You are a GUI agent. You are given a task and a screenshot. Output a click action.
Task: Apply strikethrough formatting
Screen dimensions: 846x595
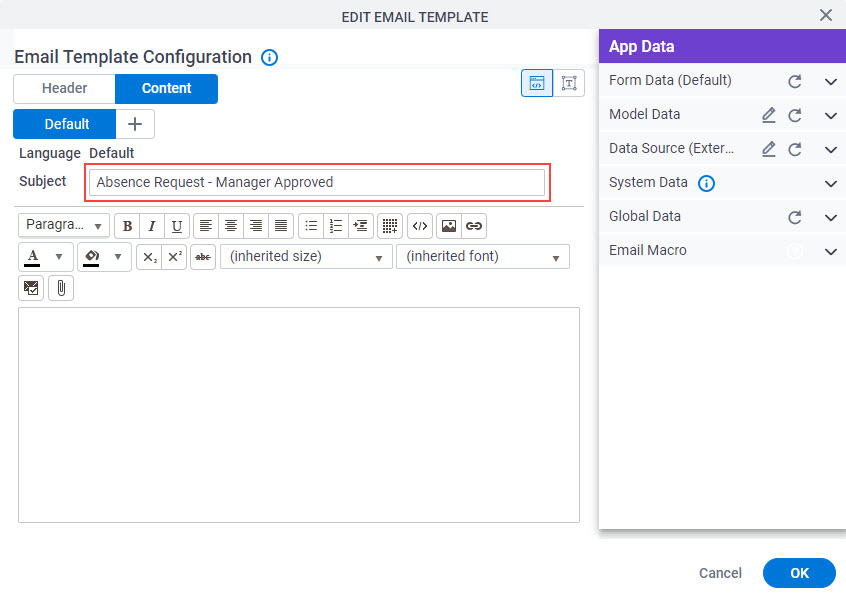(x=203, y=257)
